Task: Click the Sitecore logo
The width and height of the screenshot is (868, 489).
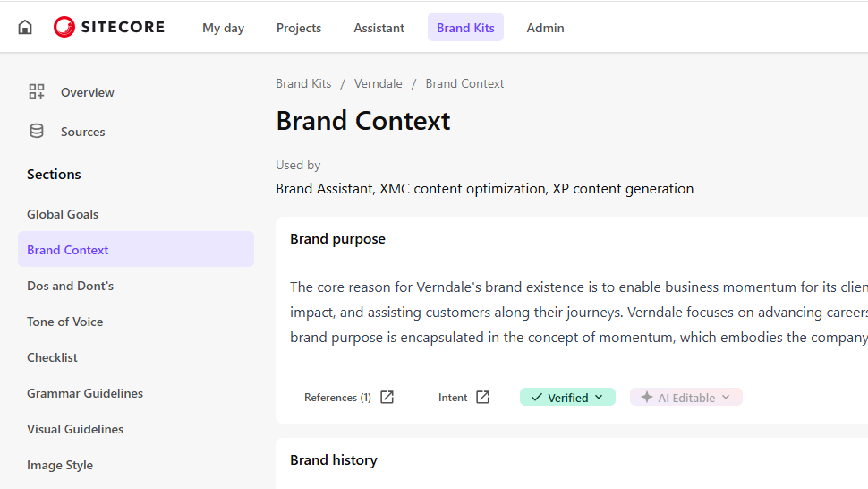Action: pyautogui.click(x=109, y=27)
